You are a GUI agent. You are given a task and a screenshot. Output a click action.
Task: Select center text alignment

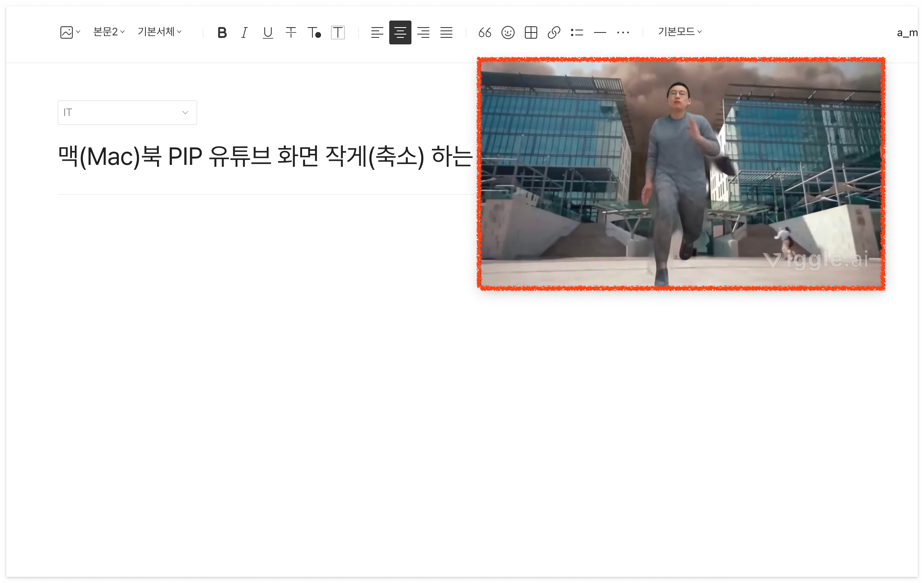pos(400,32)
